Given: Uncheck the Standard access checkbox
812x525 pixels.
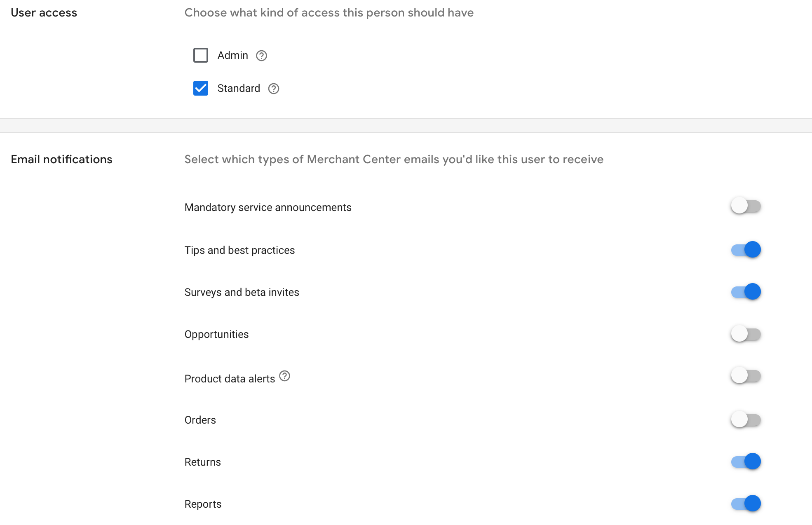Looking at the screenshot, I should (x=201, y=88).
